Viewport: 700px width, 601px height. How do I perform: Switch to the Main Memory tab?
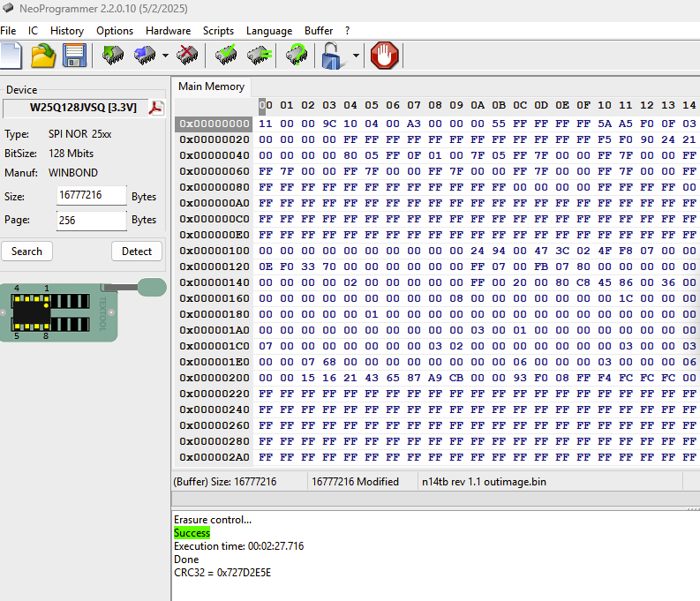click(x=211, y=86)
